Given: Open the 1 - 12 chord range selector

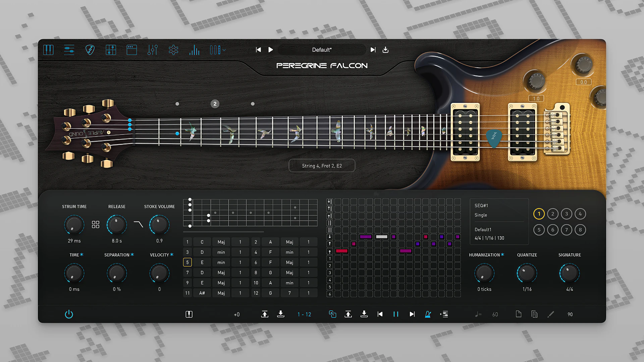Looking at the screenshot, I should pyautogui.click(x=304, y=314).
